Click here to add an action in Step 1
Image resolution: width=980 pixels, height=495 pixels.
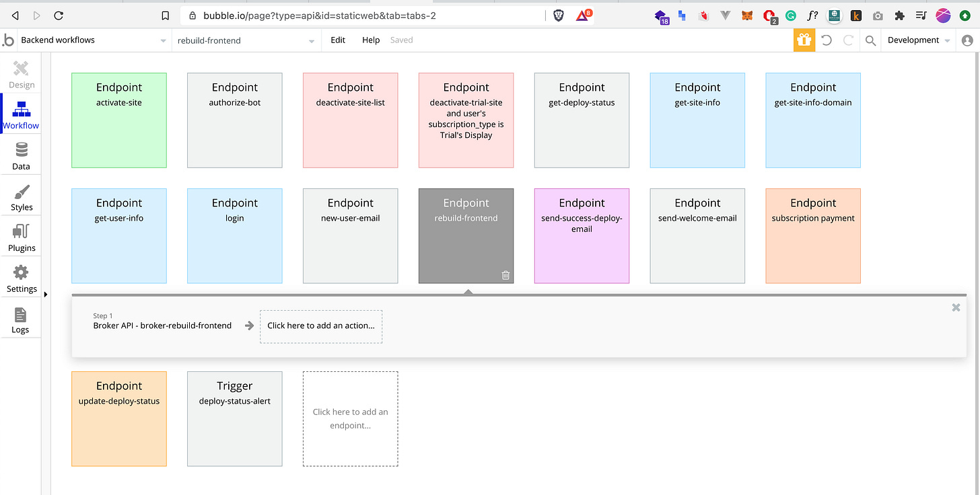point(321,326)
